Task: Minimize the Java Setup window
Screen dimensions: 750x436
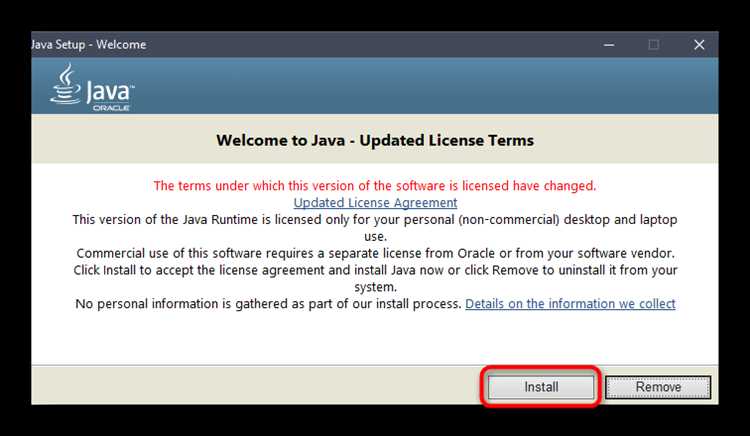Action: (607, 44)
